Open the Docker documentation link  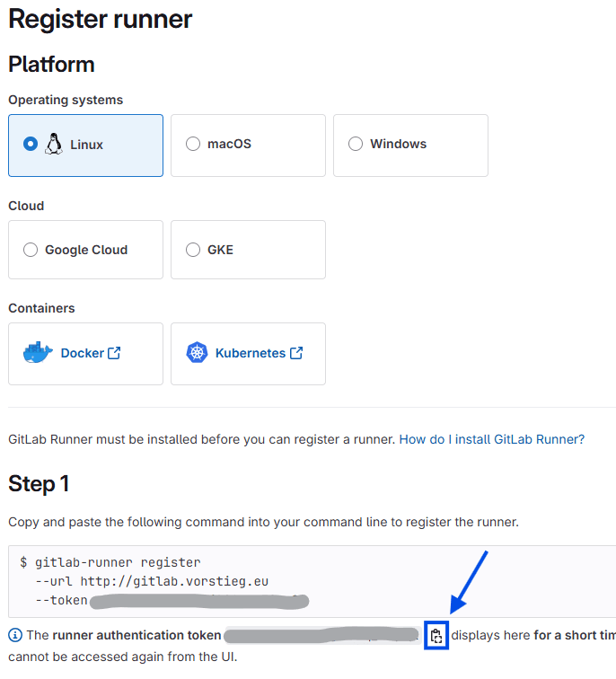91,353
